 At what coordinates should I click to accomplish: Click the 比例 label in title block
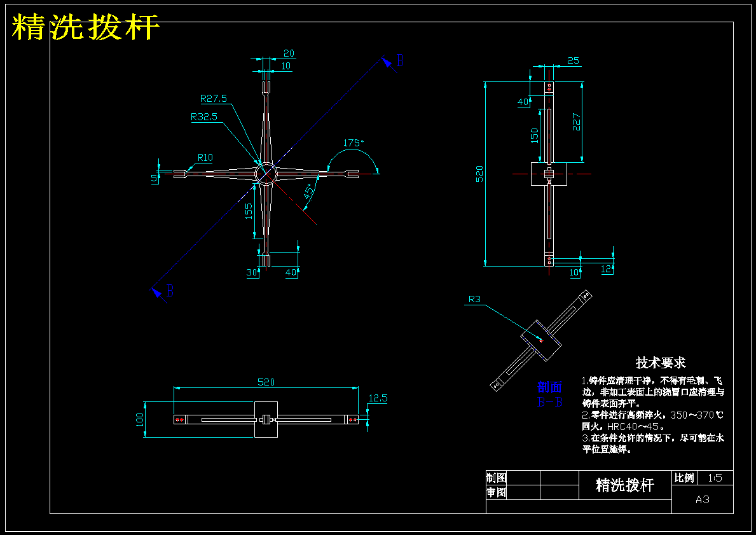[684, 478]
